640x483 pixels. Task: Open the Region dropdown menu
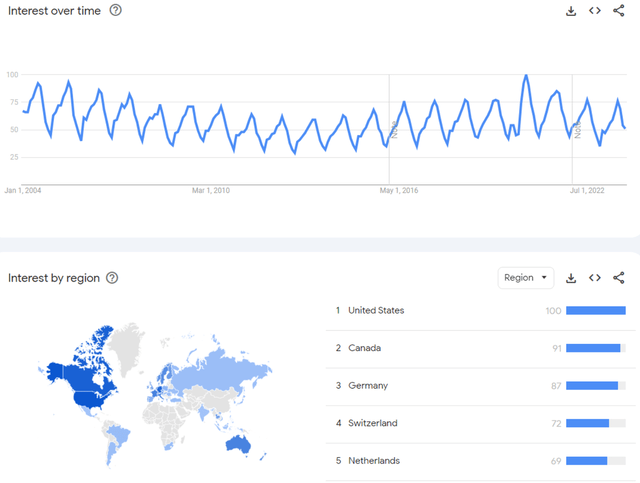(x=526, y=278)
